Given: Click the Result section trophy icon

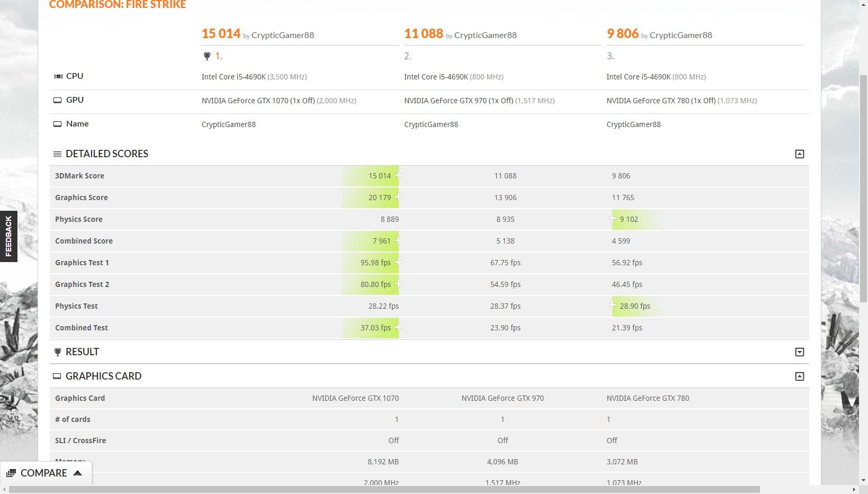Looking at the screenshot, I should pos(57,352).
